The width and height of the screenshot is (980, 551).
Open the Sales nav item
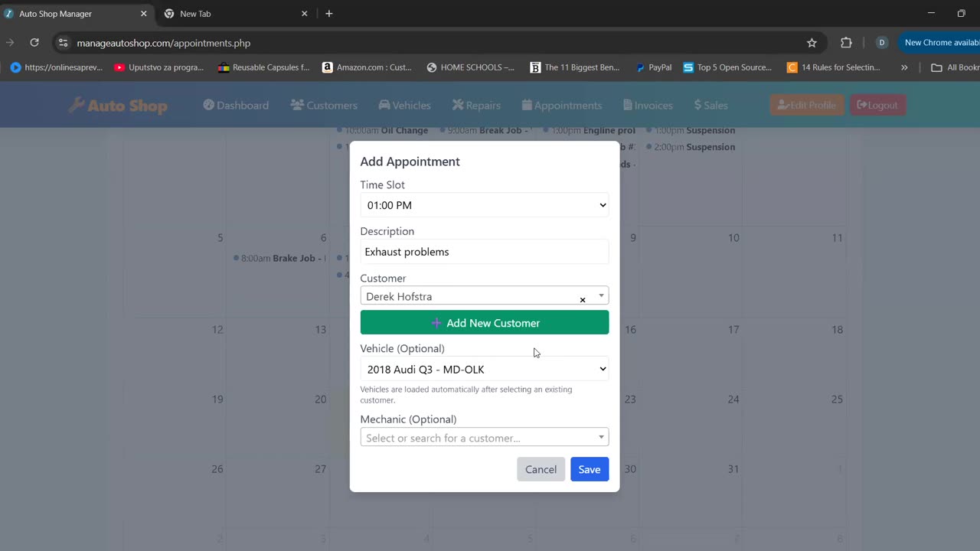pos(711,106)
